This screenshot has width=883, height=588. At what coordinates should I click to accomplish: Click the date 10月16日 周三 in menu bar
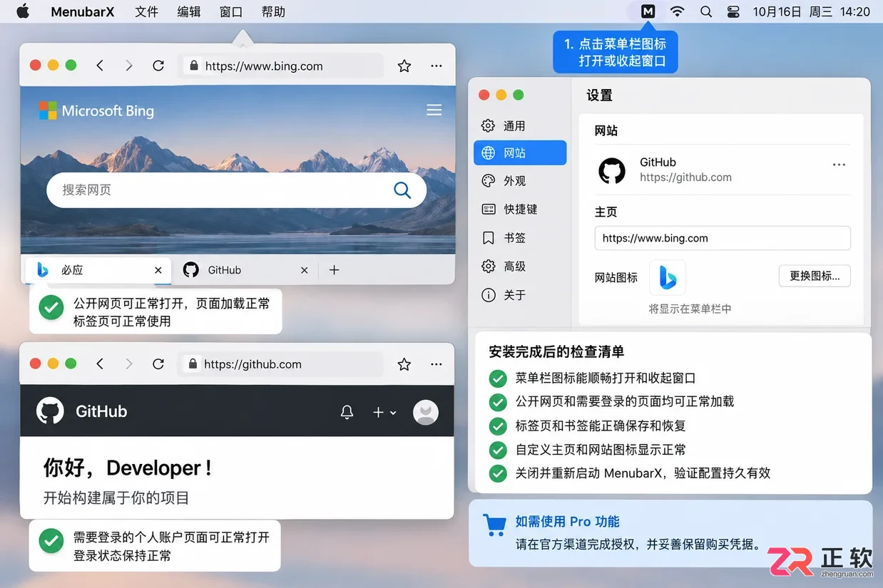(792, 11)
